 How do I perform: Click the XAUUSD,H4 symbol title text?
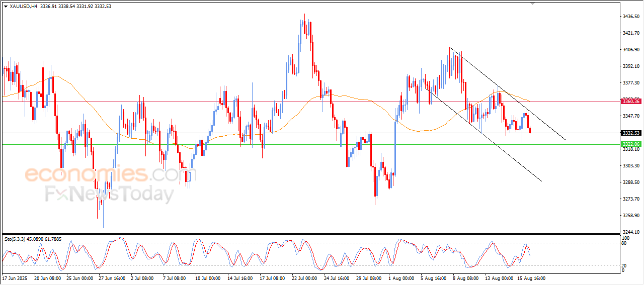point(24,7)
